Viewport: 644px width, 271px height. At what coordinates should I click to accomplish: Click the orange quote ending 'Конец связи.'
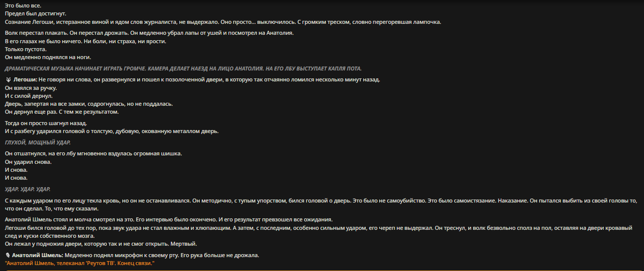[x=80, y=263]
